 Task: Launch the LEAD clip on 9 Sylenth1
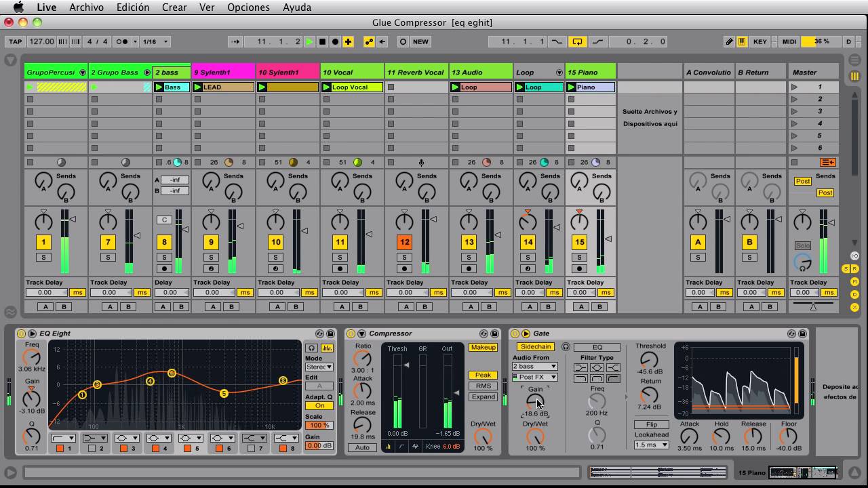(x=198, y=87)
